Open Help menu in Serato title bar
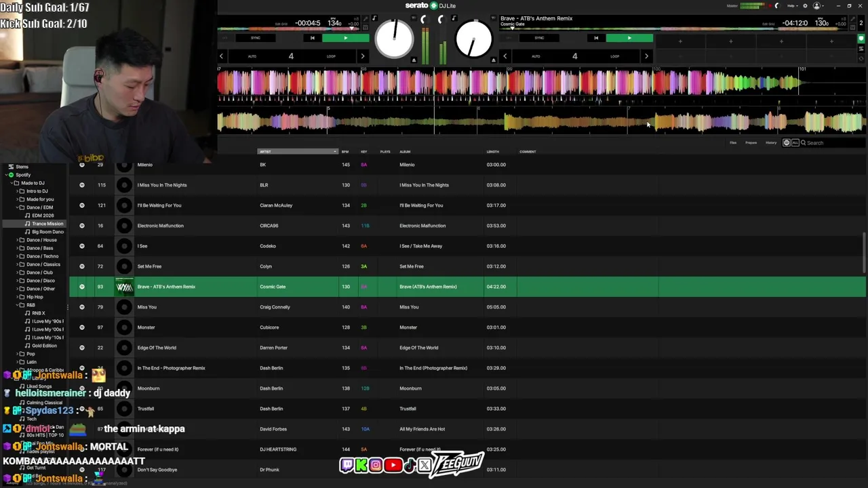The height and width of the screenshot is (488, 868). 791,5
